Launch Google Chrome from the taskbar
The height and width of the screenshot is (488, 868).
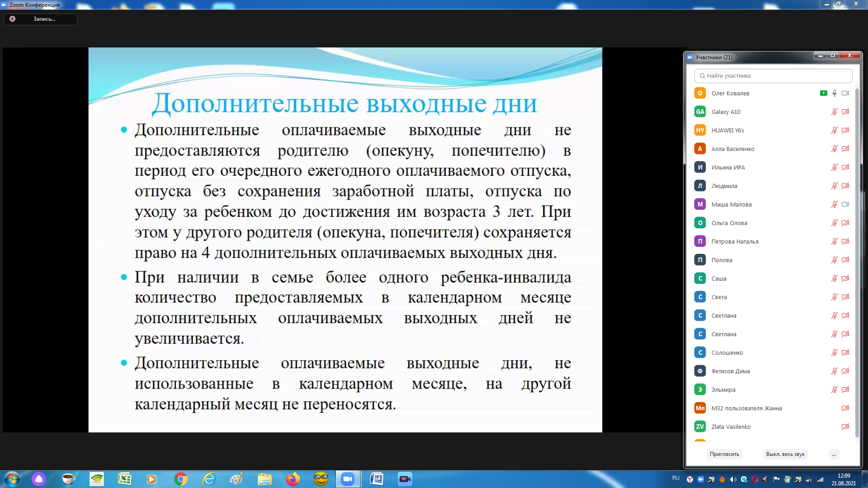click(181, 479)
